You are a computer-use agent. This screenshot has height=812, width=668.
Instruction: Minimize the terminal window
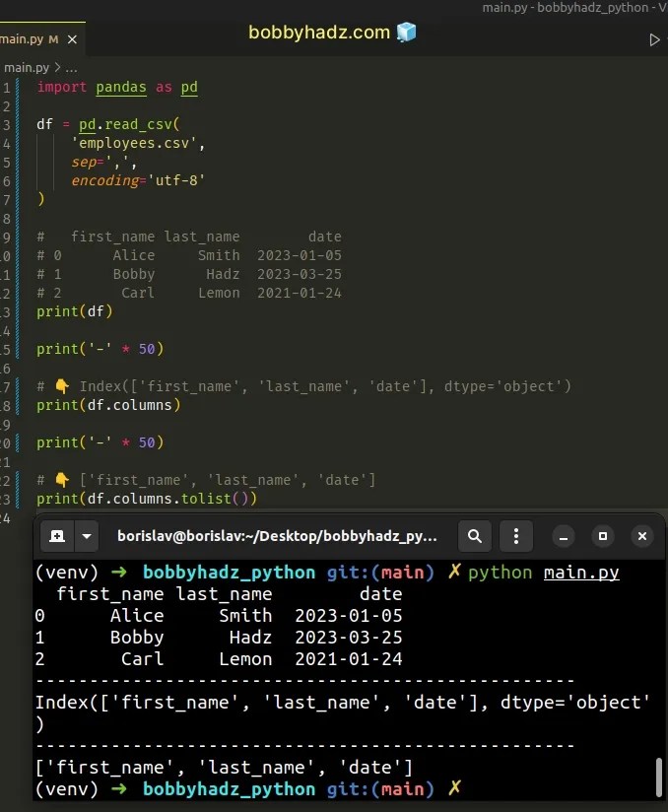click(x=564, y=536)
